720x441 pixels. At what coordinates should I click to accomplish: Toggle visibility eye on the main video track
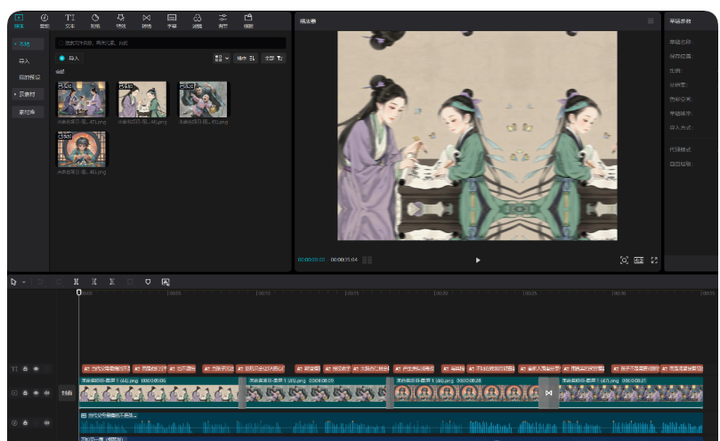[36, 393]
